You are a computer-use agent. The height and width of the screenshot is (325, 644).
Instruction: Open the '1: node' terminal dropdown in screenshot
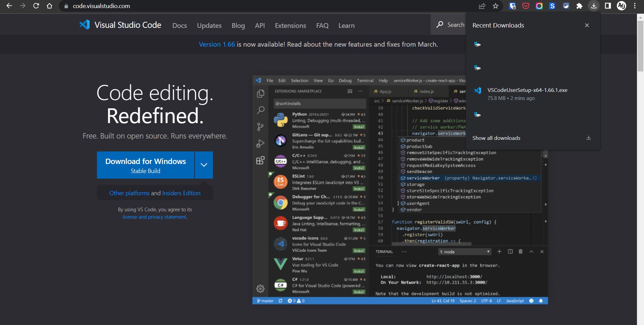coord(465,252)
